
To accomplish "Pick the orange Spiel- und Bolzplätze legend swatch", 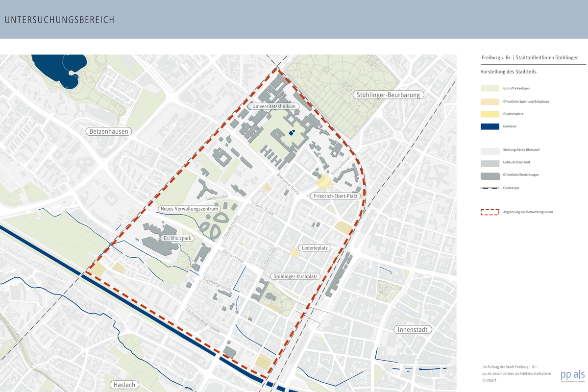I will tap(490, 101).
